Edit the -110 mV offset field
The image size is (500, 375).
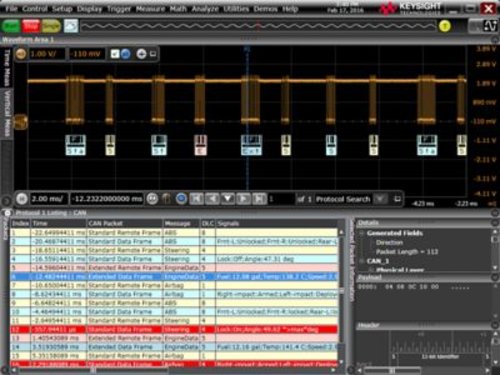pos(87,54)
